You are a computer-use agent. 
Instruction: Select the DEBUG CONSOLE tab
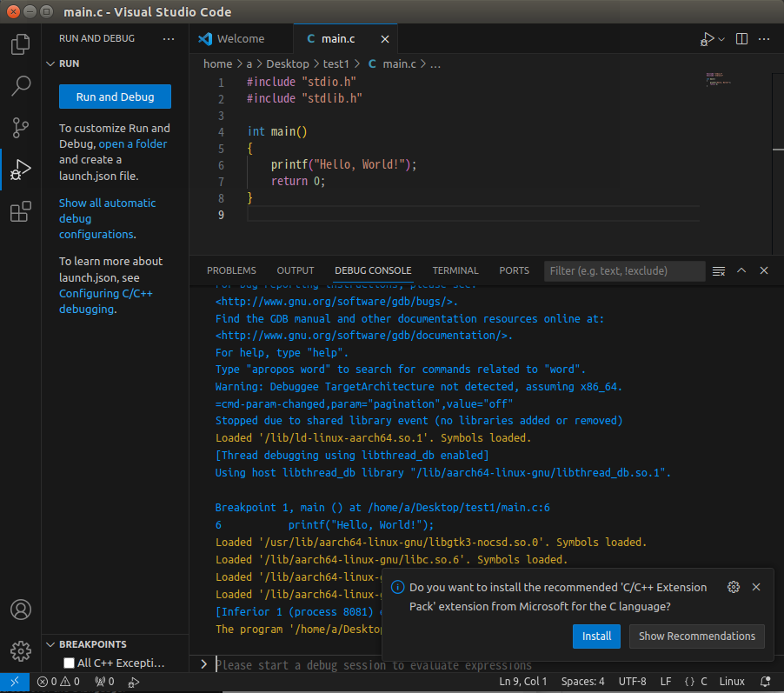coord(373,270)
